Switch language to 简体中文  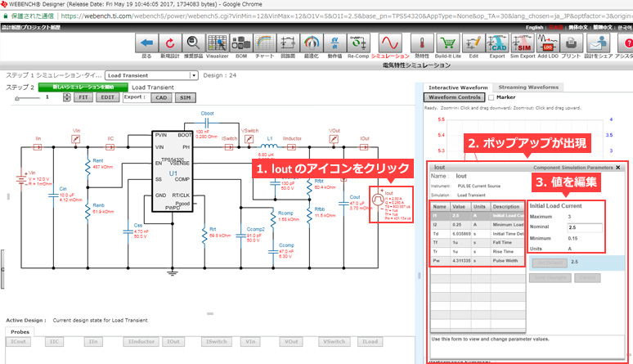tap(578, 28)
